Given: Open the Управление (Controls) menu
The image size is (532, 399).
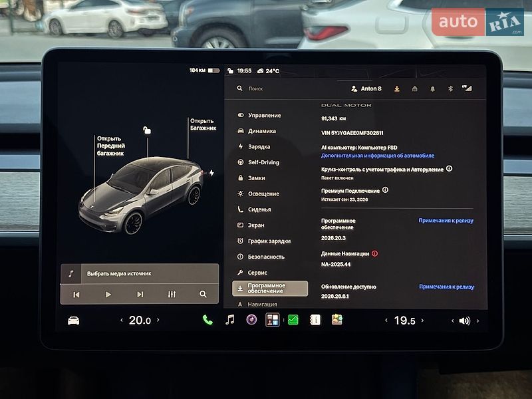Looking at the screenshot, I should click(x=259, y=115).
